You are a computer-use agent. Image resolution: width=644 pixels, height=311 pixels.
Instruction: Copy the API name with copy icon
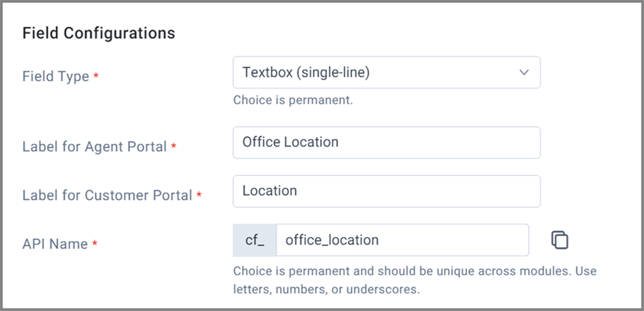[x=559, y=240]
